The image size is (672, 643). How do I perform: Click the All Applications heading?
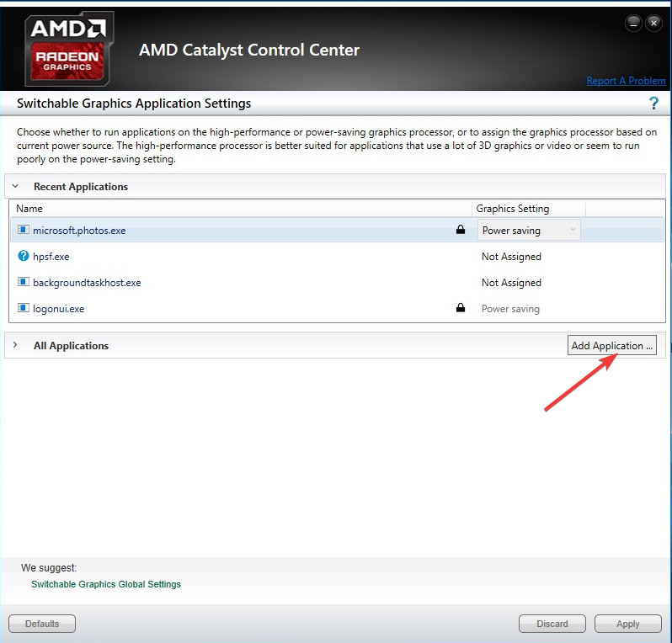71,346
